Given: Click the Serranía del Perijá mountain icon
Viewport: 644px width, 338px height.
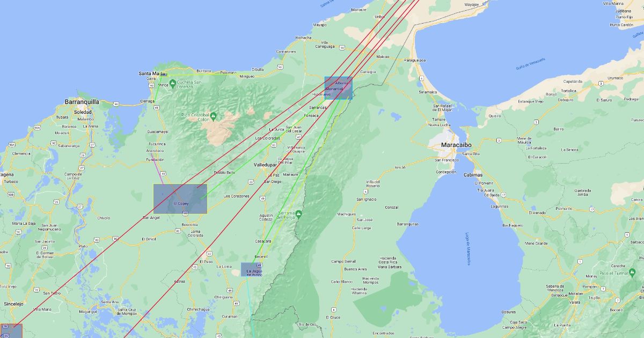Looking at the screenshot, I should click(299, 214).
